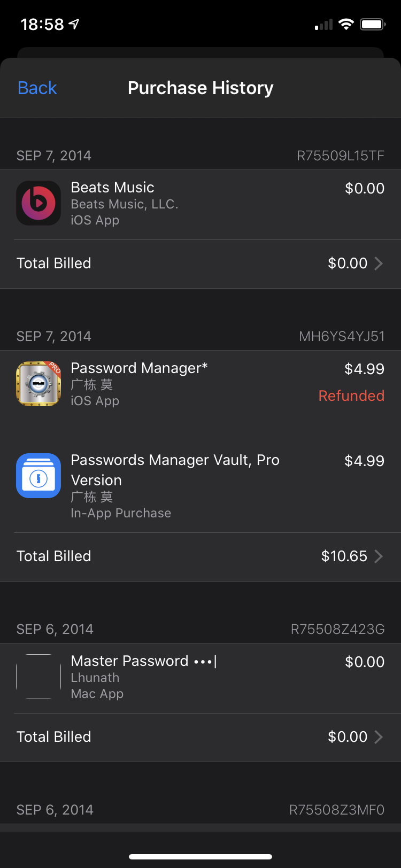Tap the home indicator bar
The image size is (401, 868).
200,856
